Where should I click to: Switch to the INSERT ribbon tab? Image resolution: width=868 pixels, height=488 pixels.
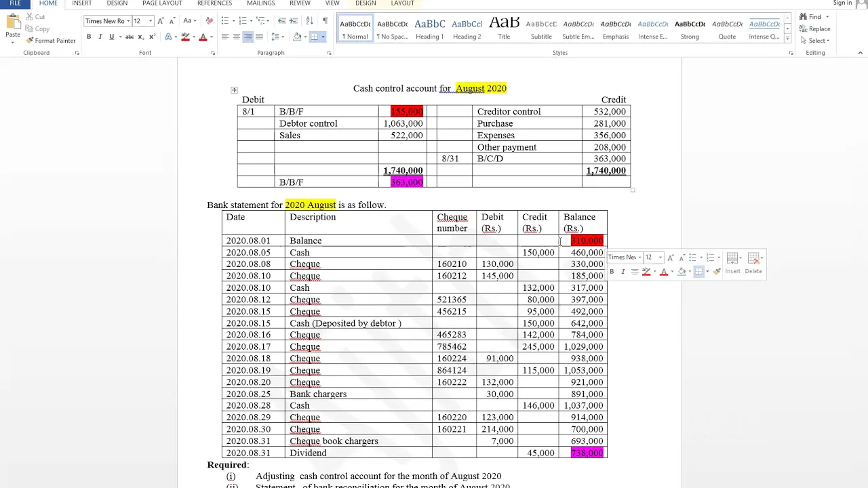coord(82,3)
